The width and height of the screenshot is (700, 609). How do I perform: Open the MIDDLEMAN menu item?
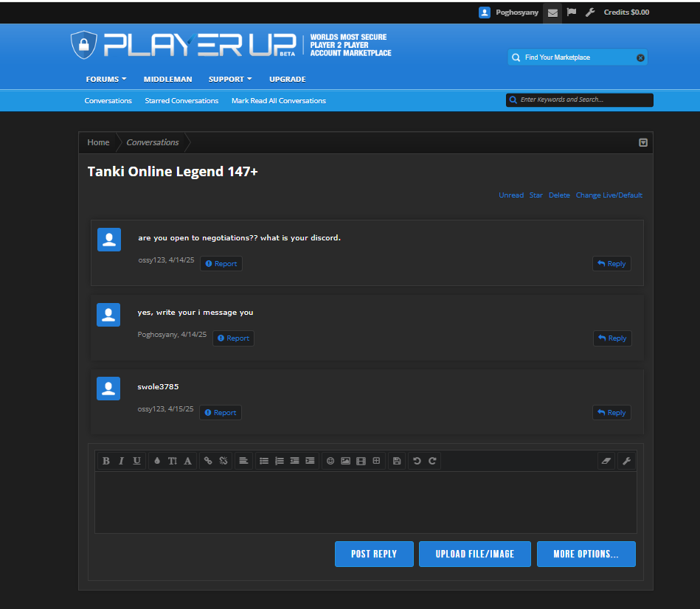pyautogui.click(x=168, y=79)
